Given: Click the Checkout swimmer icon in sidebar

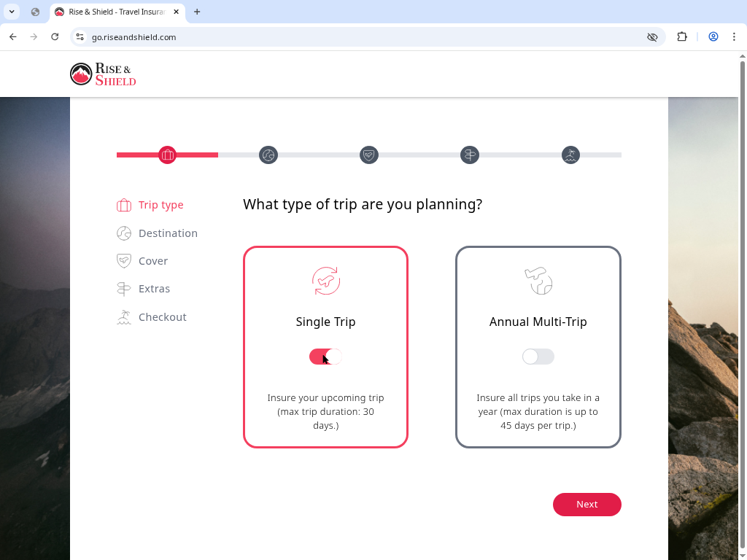Looking at the screenshot, I should point(123,316).
